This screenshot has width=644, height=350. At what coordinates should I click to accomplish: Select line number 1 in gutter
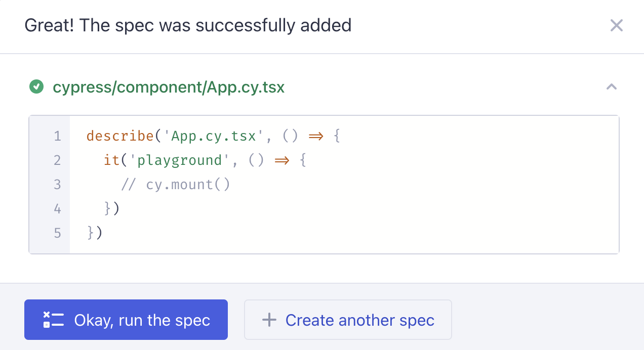[x=57, y=136]
